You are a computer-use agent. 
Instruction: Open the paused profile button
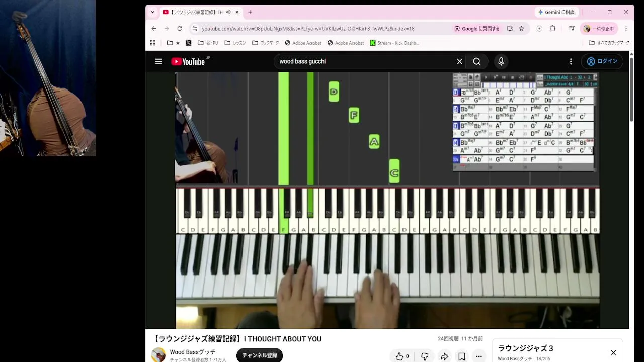coord(599,29)
